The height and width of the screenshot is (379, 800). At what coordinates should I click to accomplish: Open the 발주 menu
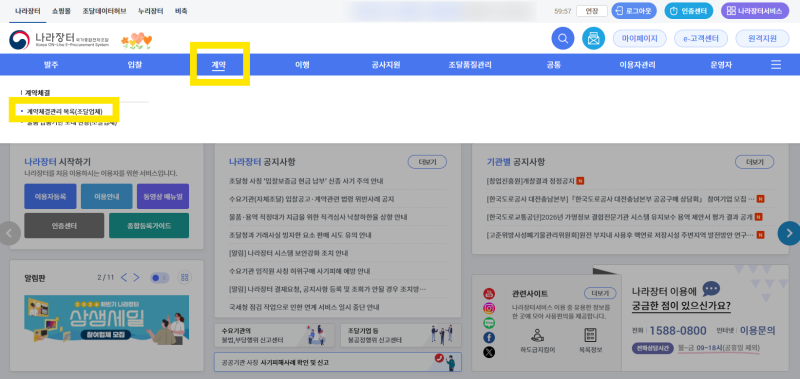tap(52, 65)
